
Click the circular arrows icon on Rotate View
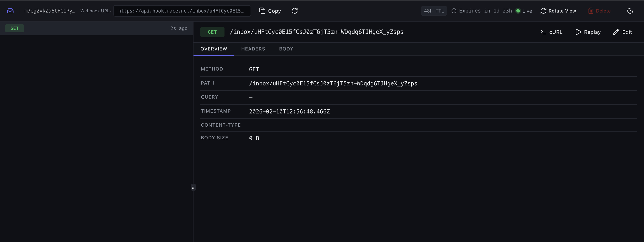tap(543, 11)
